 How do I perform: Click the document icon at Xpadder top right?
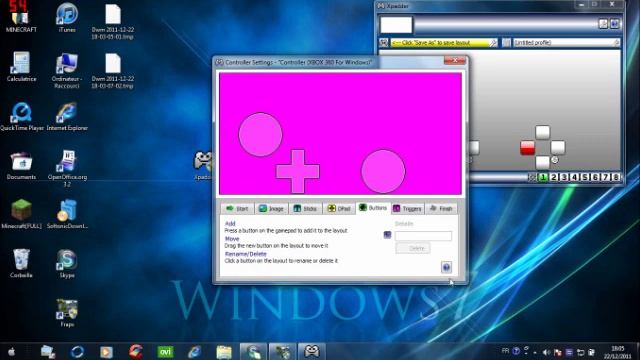click(603, 24)
